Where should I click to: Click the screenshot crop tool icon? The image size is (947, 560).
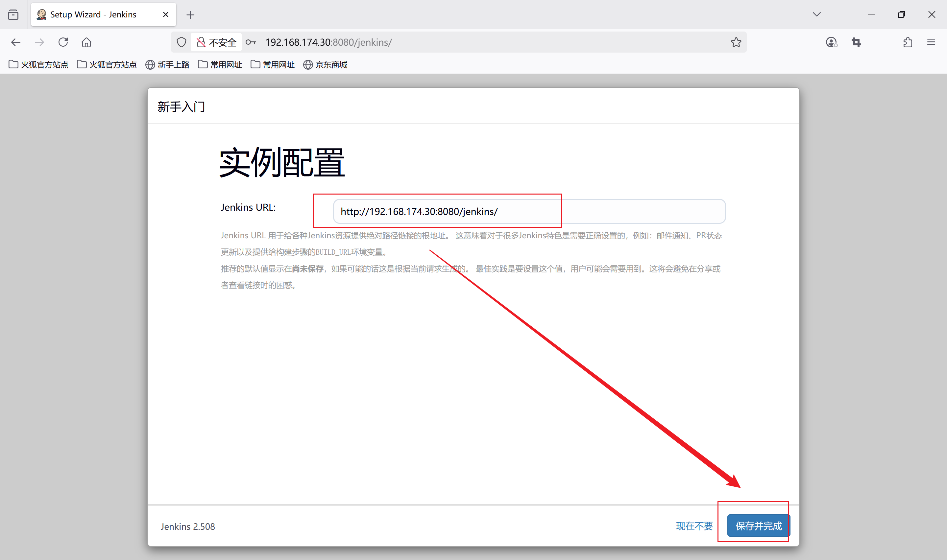tap(856, 42)
